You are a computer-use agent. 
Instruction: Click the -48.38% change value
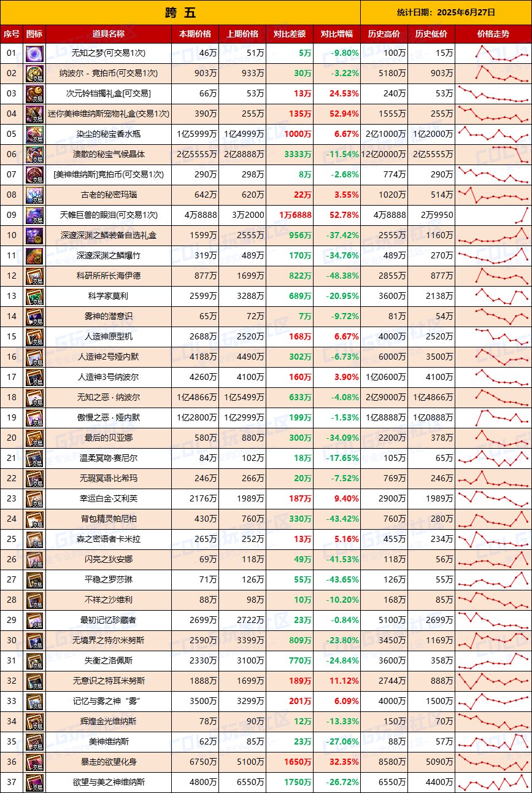pos(342,276)
